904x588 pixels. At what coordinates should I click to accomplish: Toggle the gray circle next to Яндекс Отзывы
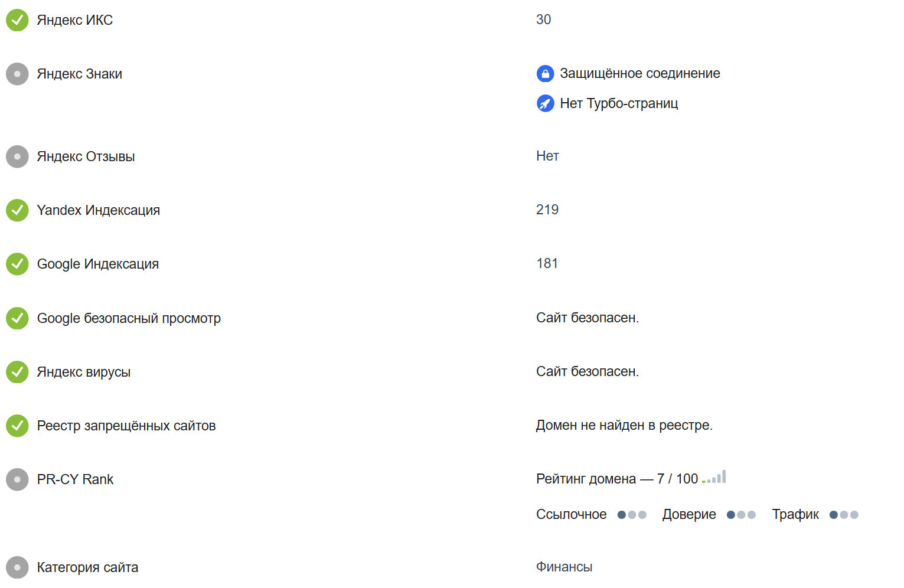17,156
